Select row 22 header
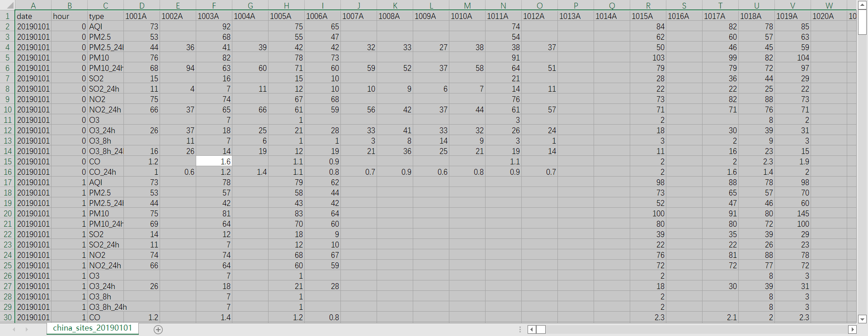Image resolution: width=868 pixels, height=336 pixels. pyautogui.click(x=8, y=234)
